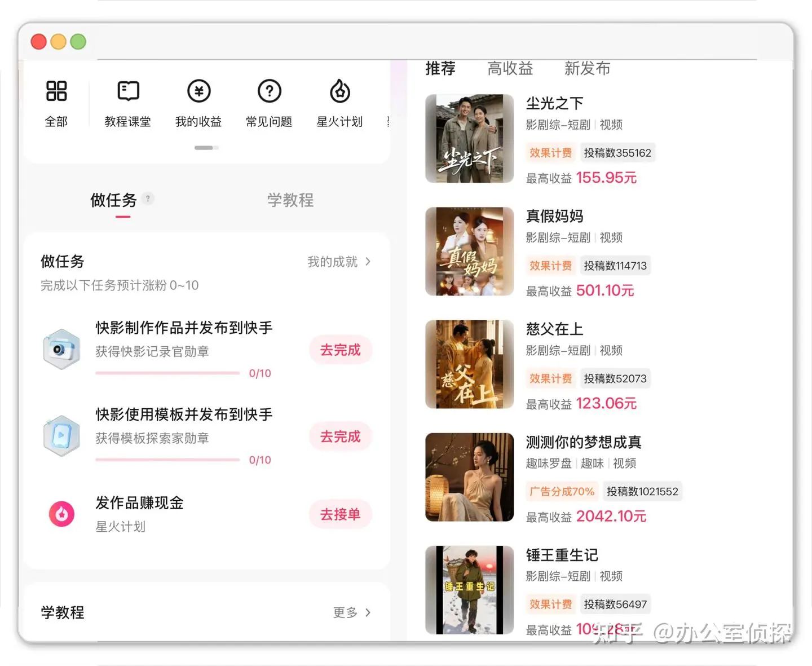
Task: Open the 教程课堂 book icon
Action: pyautogui.click(x=128, y=91)
